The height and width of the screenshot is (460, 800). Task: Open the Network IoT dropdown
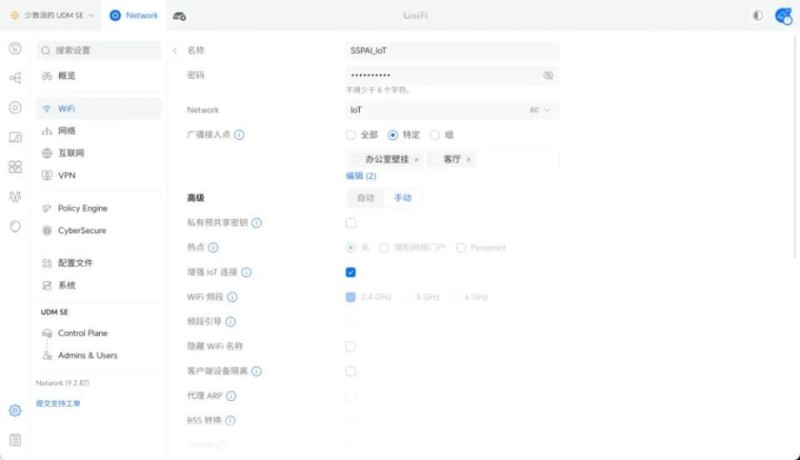pyautogui.click(x=452, y=110)
